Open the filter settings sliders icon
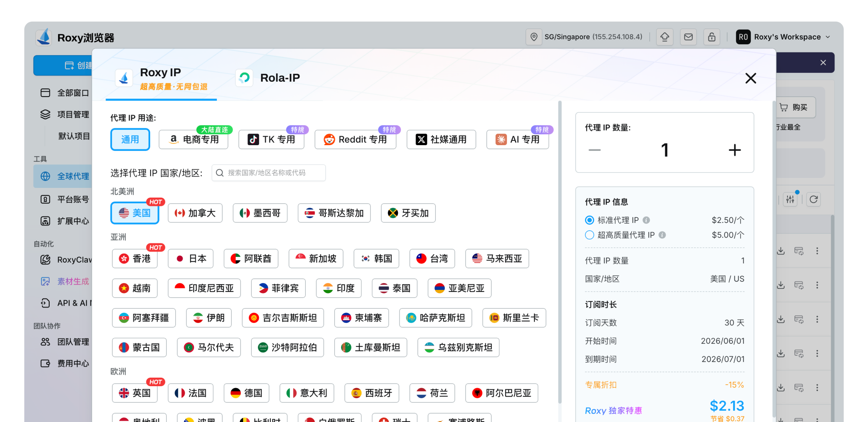The width and height of the screenshot is (868, 422). pyautogui.click(x=790, y=199)
